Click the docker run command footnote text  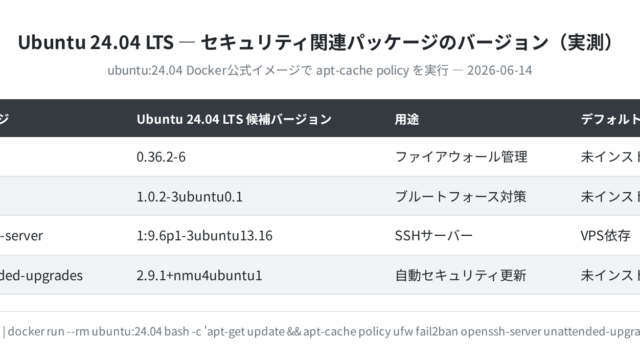[x=321, y=331]
